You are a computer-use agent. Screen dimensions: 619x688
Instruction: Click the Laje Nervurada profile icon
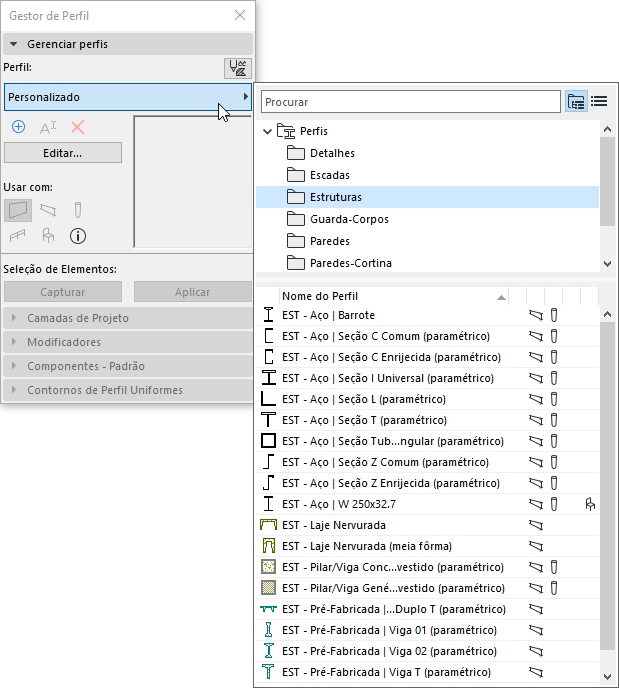pos(268,525)
